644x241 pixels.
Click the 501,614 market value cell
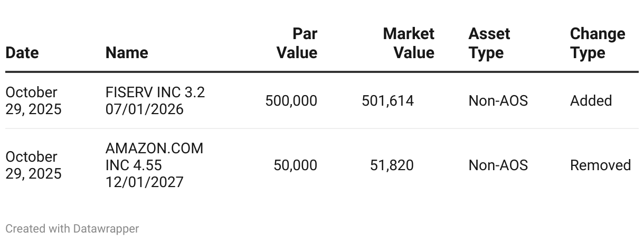pyautogui.click(x=388, y=100)
